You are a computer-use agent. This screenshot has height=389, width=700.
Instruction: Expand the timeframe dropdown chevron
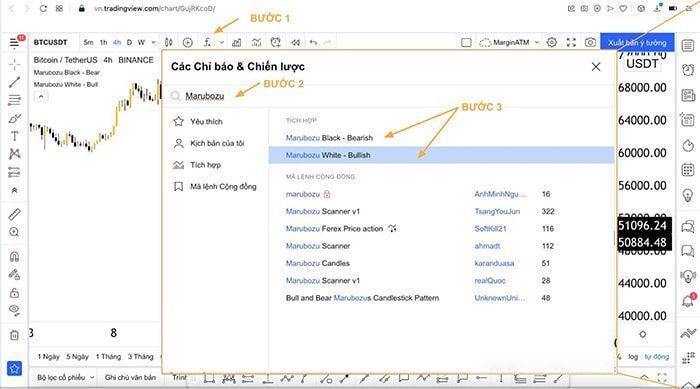pos(154,42)
